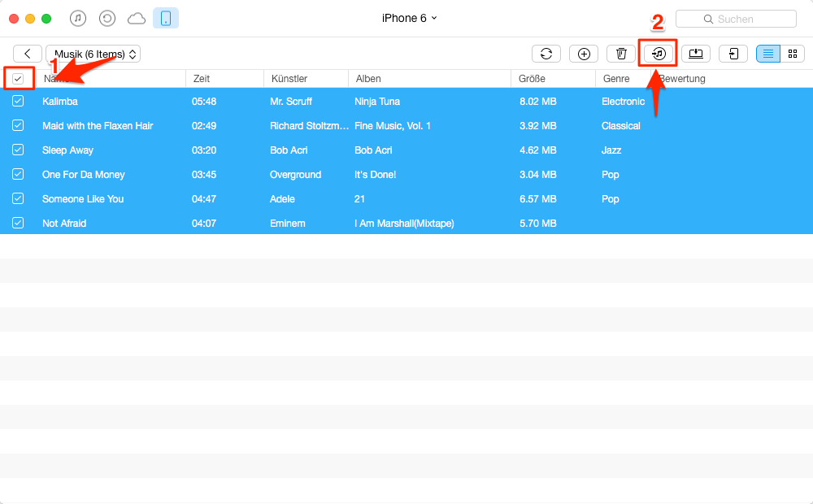Switch to the device content icon
Viewport: 813px width, 504px height.
point(166,18)
